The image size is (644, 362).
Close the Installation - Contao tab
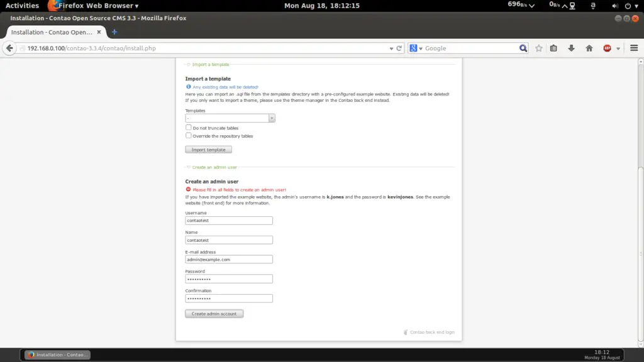click(x=99, y=32)
